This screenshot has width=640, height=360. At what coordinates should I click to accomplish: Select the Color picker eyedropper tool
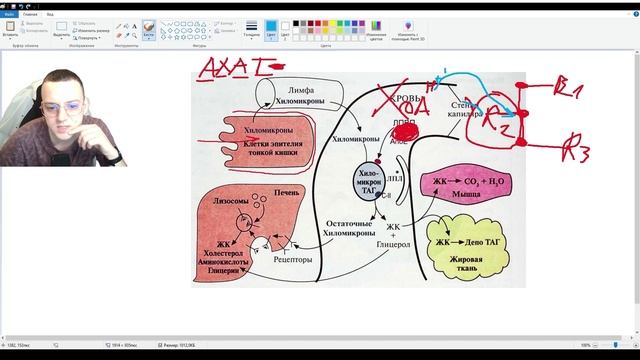coord(127,36)
